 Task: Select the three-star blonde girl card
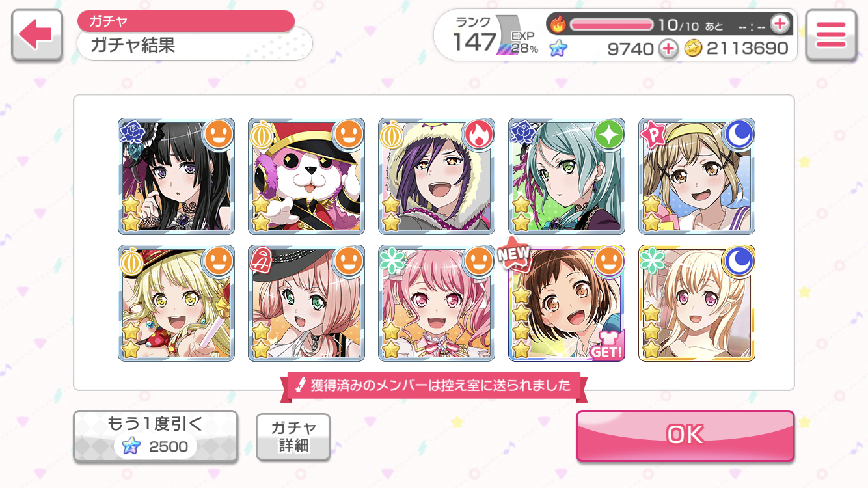pyautogui.click(x=697, y=303)
